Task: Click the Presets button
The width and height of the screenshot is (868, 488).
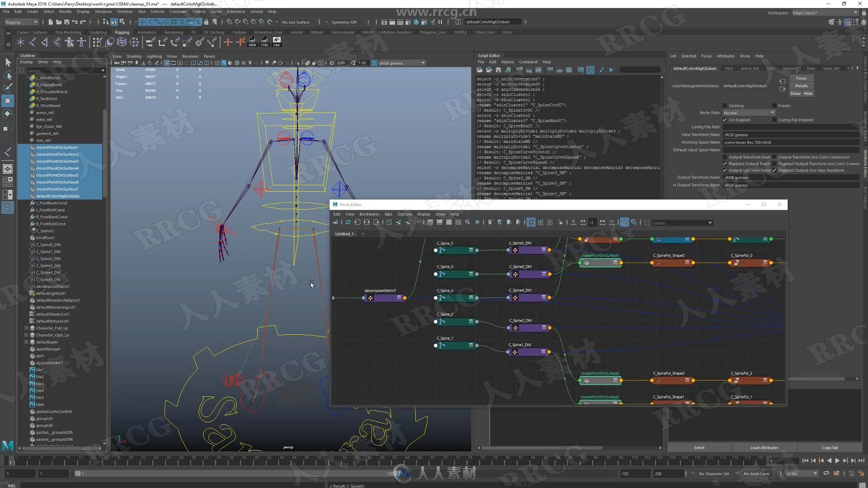Action: tap(801, 86)
